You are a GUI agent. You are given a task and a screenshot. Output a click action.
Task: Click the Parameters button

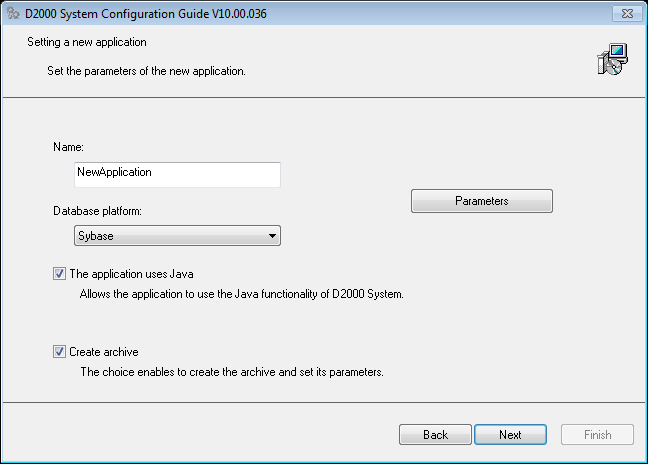(x=481, y=201)
